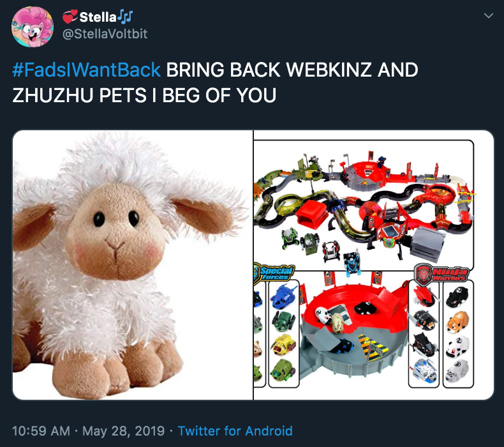Viewport: 504px width, 447px height.
Task: Click the blue armored hamster toy
Action: 283,296
